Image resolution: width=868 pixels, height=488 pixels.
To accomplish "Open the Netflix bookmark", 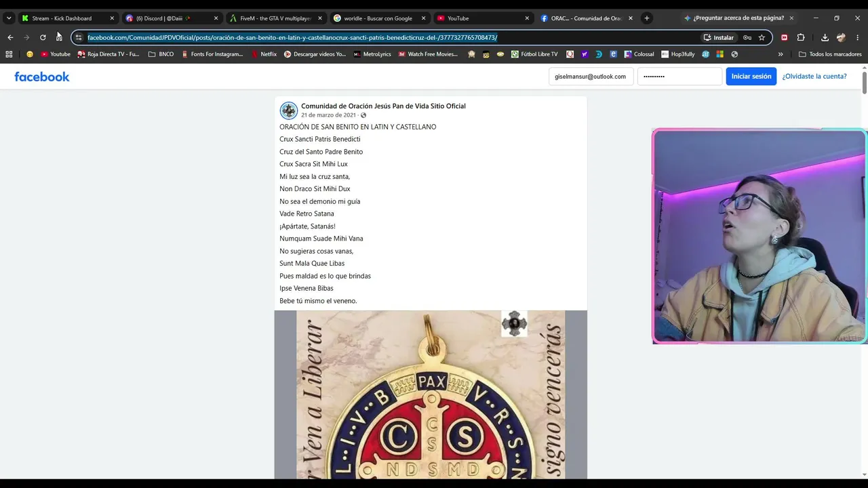I will [264, 54].
